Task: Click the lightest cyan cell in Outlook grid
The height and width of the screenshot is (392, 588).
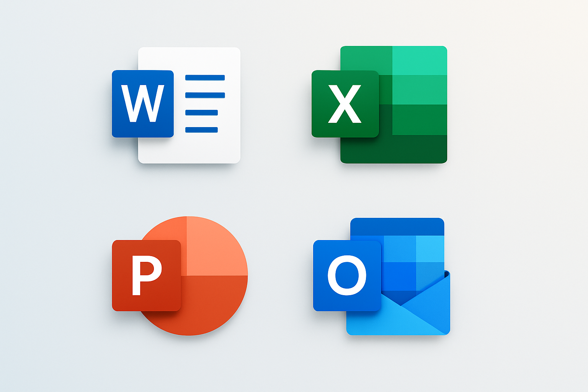Action: click(x=430, y=249)
